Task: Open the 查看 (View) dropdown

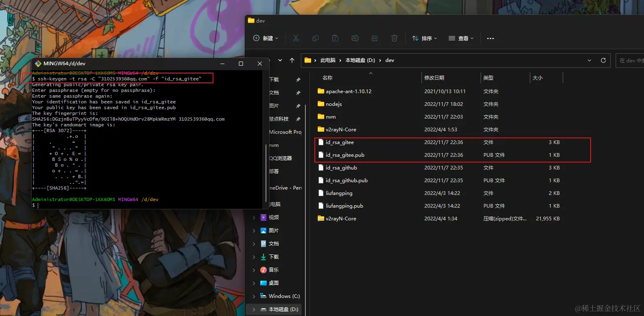Action: (x=461, y=38)
